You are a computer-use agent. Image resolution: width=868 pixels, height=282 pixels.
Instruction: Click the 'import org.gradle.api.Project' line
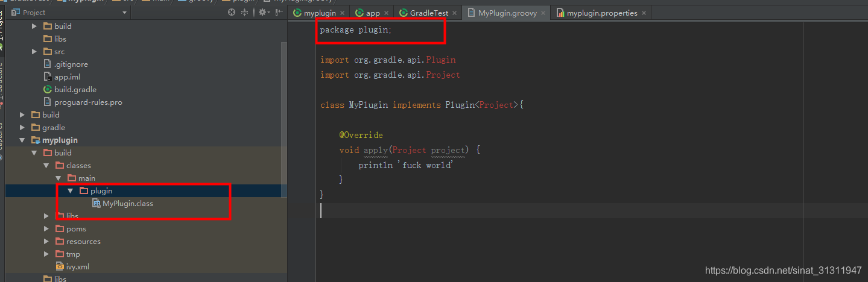click(x=390, y=75)
